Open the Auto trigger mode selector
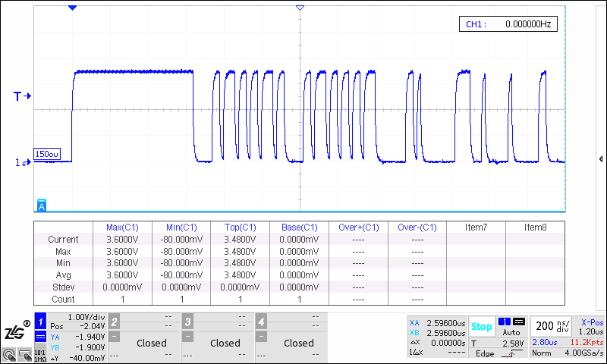The width and height of the screenshot is (607, 364). point(512,332)
